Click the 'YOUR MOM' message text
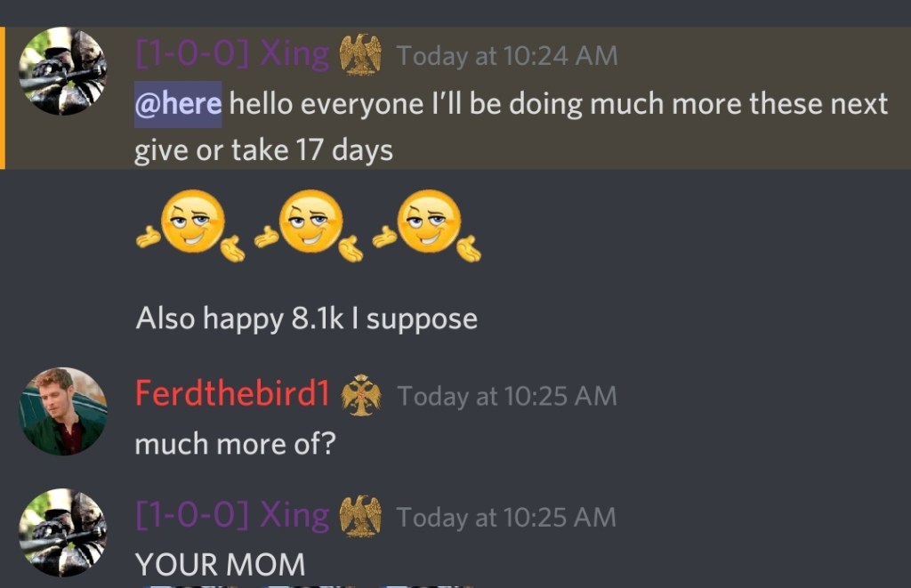The image size is (911, 588). coord(221,564)
